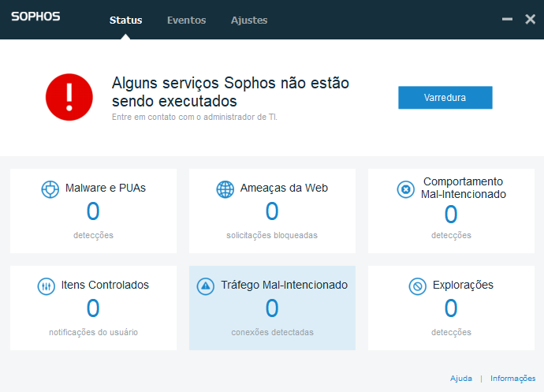Screen dimensions: 544x392
Task: Minimize the Sophos window
Action: 507,19
